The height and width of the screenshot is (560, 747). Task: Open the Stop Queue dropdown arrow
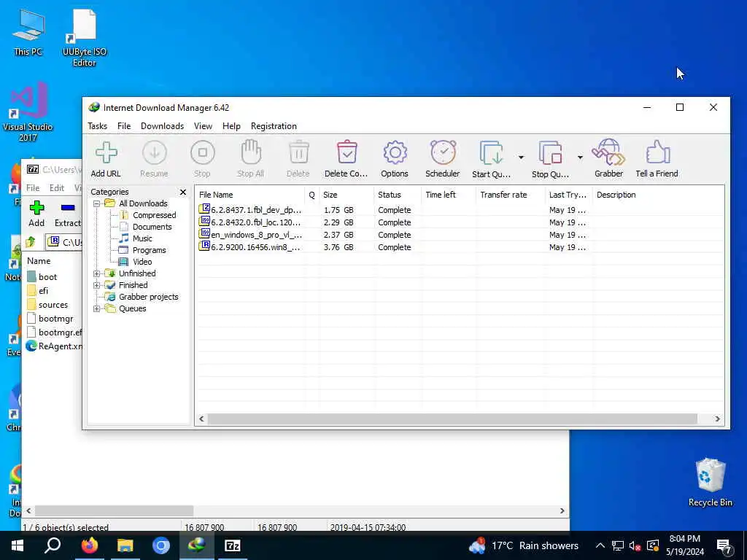[580, 157]
